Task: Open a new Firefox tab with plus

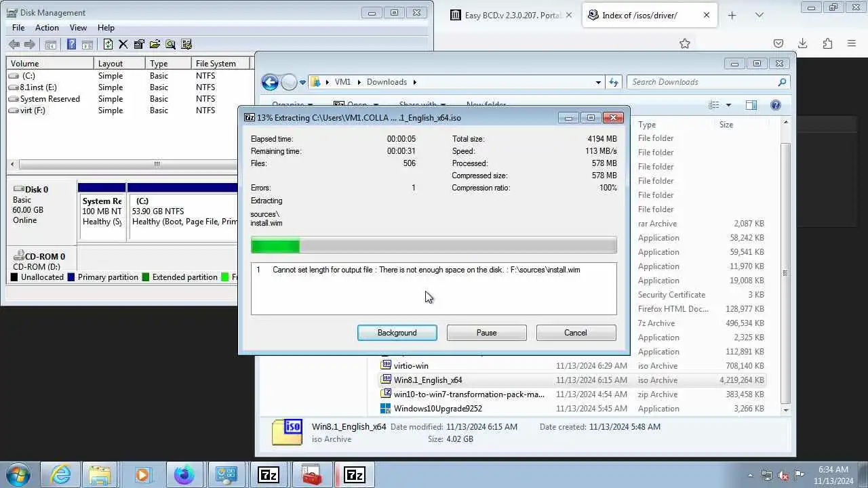Action: pos(732,15)
